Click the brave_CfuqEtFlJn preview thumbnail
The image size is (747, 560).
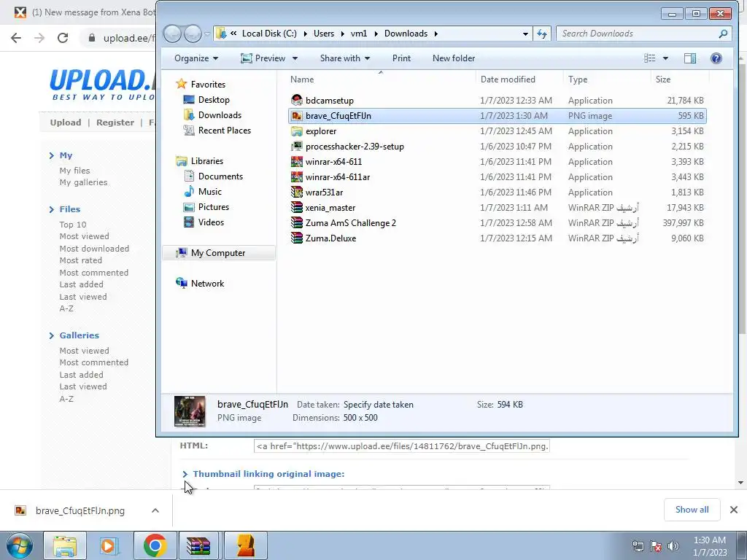click(x=190, y=411)
